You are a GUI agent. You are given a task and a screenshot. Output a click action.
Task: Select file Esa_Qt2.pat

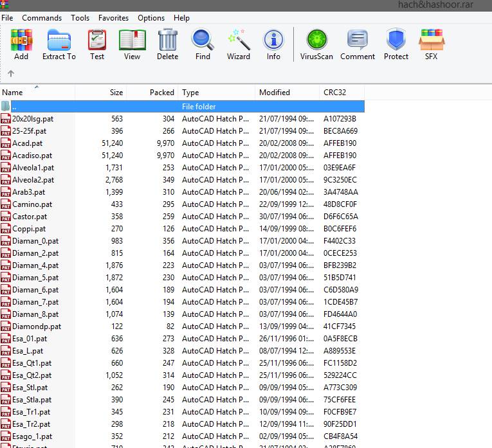[32, 375]
